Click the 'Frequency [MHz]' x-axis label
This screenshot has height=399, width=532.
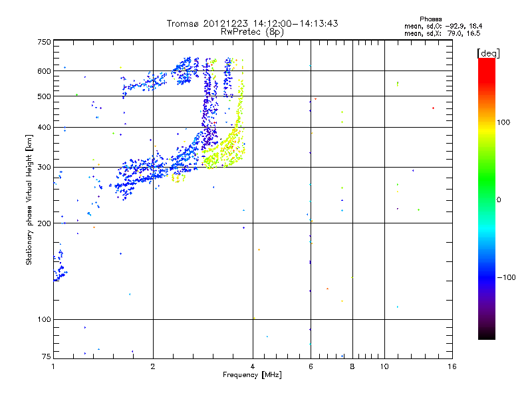(252, 375)
